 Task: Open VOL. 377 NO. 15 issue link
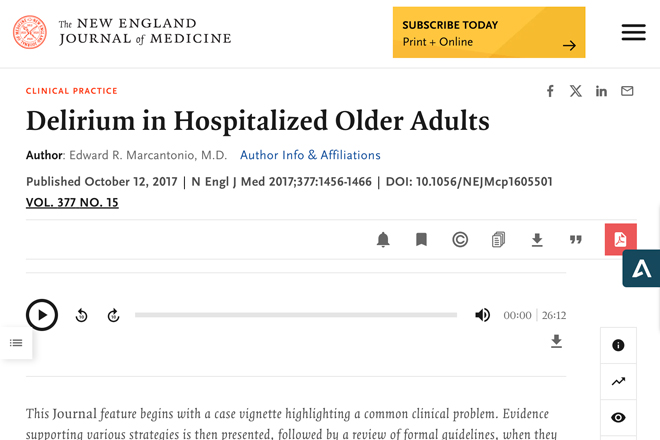[x=72, y=203]
